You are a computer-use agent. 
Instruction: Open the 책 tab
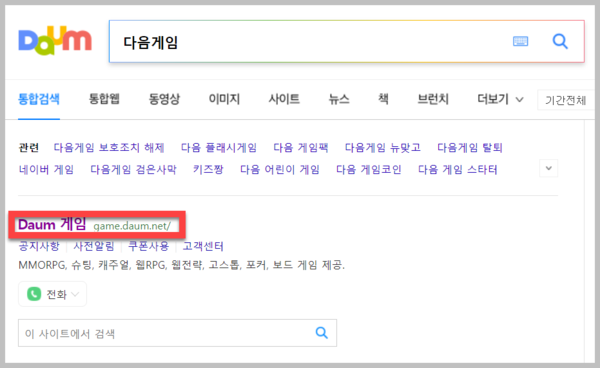pyautogui.click(x=383, y=99)
